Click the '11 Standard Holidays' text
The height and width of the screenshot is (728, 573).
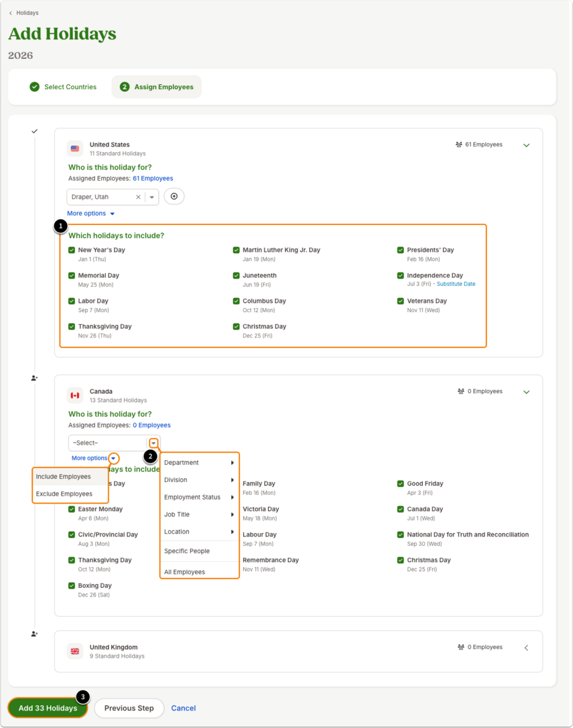pyautogui.click(x=117, y=153)
